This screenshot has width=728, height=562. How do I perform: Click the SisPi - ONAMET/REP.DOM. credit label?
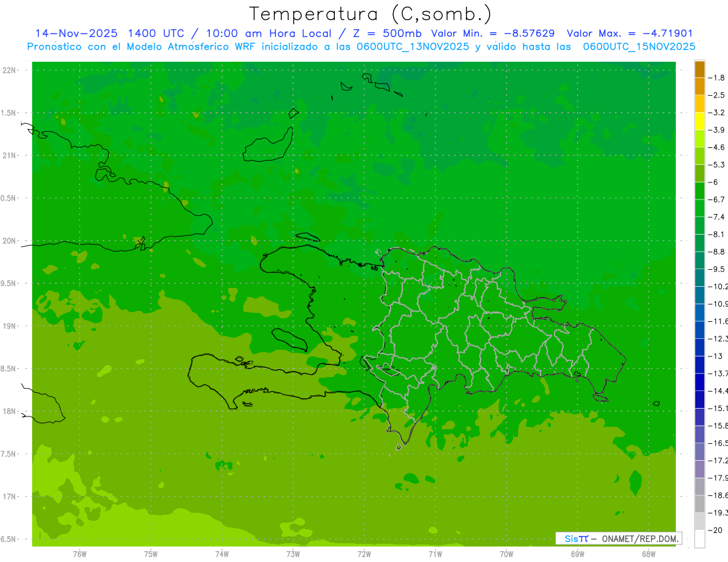tap(618, 538)
